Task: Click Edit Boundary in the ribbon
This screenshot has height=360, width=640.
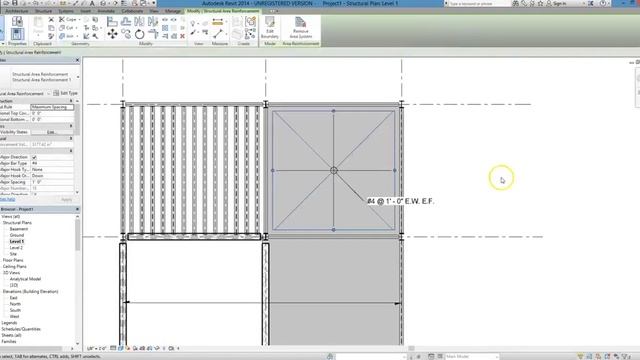Action: coord(269,28)
